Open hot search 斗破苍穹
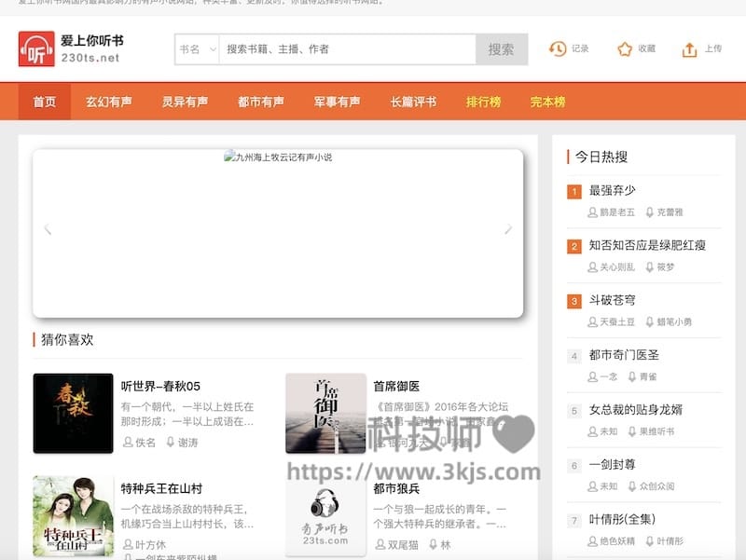The width and height of the screenshot is (746, 560). tap(613, 300)
